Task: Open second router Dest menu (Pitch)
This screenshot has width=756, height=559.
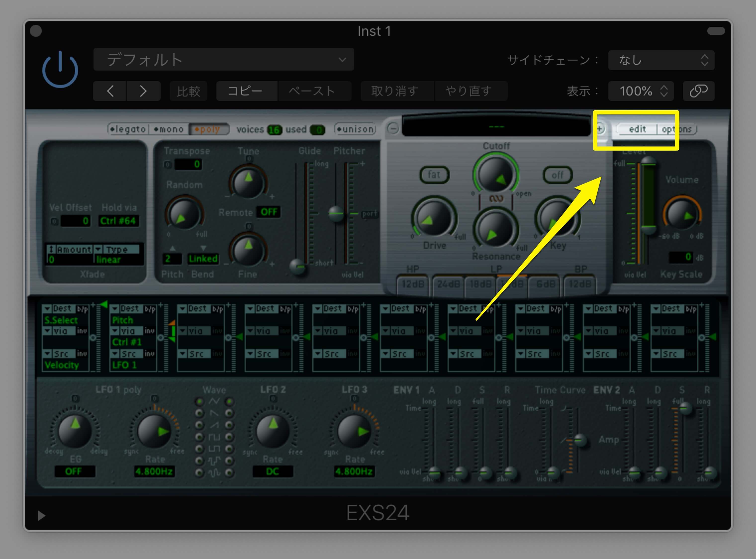Action: 127,309
